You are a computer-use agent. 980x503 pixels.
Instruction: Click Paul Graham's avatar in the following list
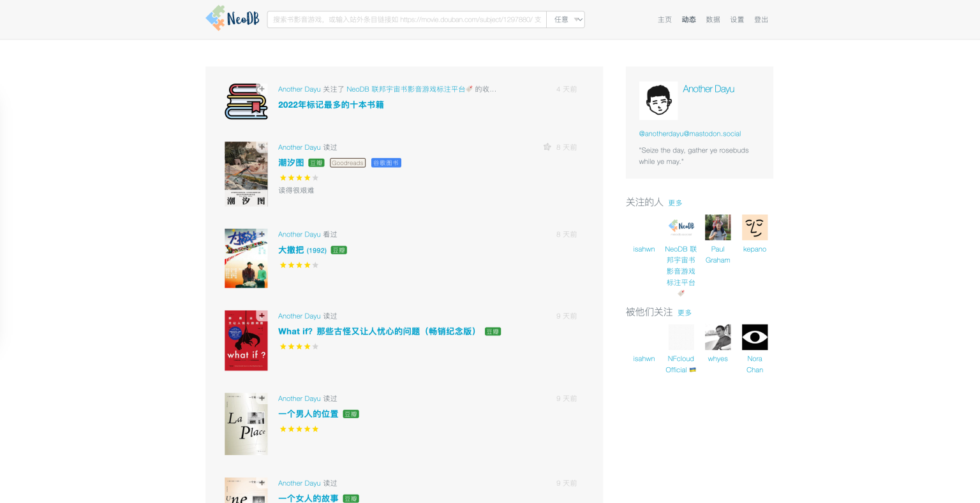tap(717, 227)
